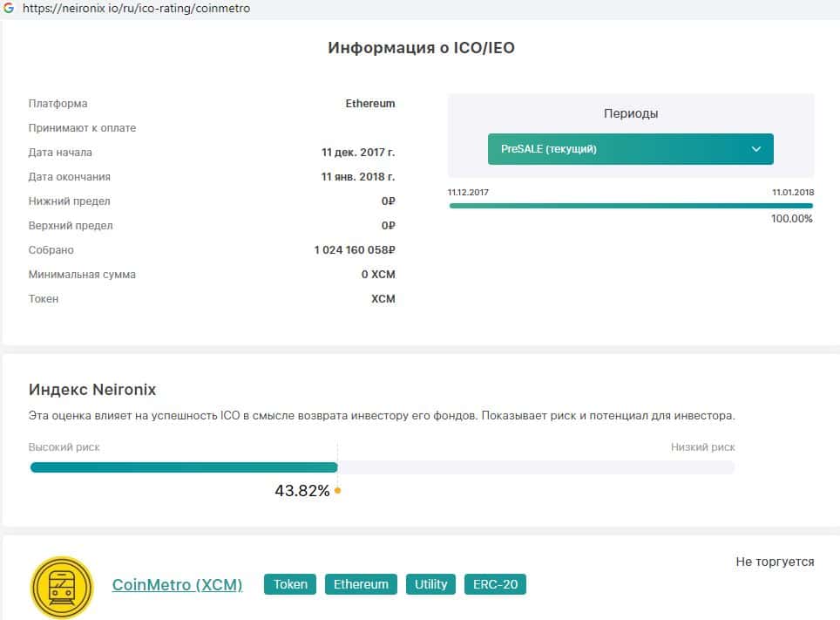Click the Низкий риск label
840x620 pixels.
pos(703,447)
